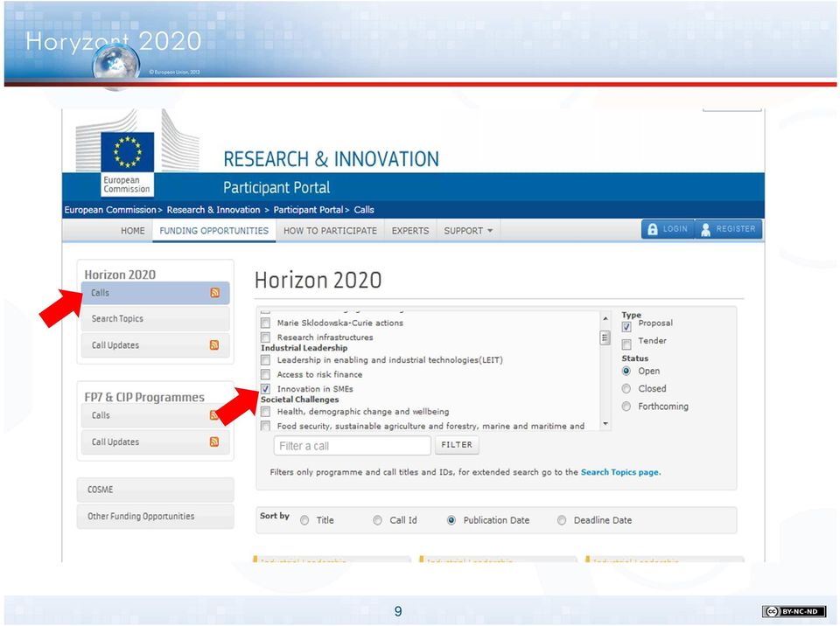The height and width of the screenshot is (626, 840).
Task: Open the Funding Opportunities tab
Action: [x=213, y=231]
